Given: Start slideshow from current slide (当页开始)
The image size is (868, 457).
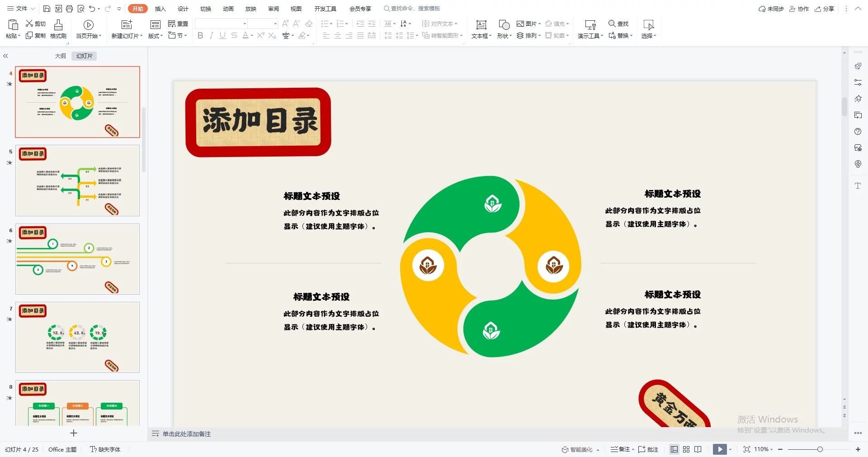Looking at the screenshot, I should coord(89,25).
